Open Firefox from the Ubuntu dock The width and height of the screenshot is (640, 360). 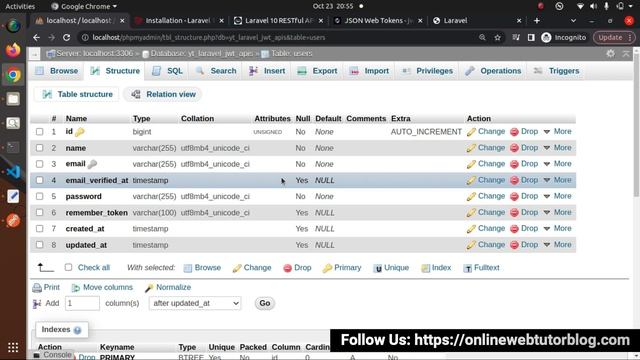(x=13, y=50)
